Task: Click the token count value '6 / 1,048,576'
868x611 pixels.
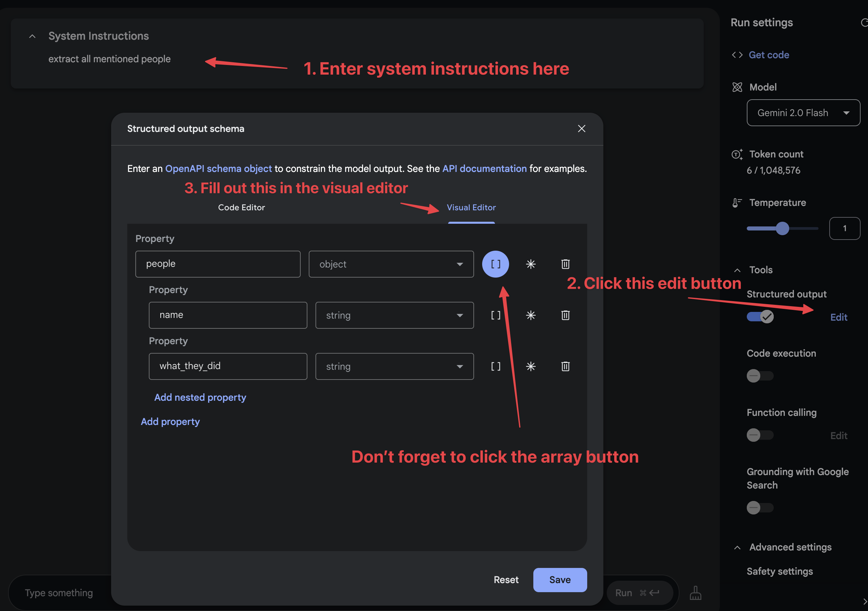Action: click(x=773, y=171)
